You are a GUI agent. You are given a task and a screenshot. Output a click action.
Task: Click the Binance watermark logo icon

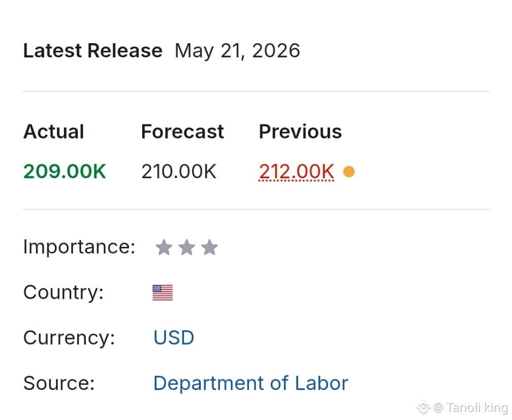(423, 407)
